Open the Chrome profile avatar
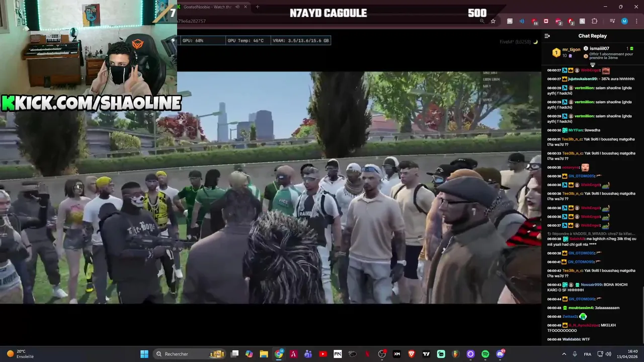 point(624,21)
